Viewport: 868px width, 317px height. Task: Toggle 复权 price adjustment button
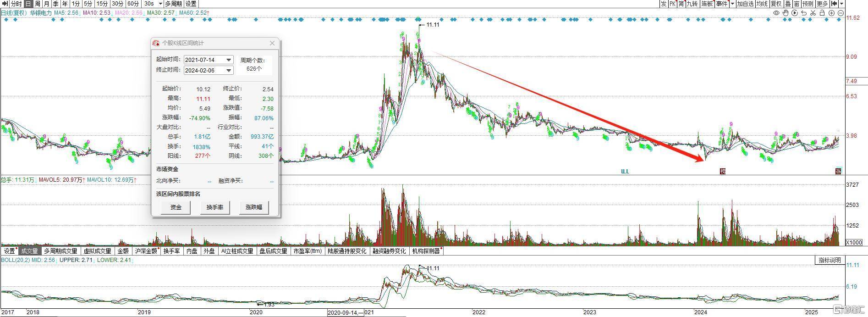(776, 4)
